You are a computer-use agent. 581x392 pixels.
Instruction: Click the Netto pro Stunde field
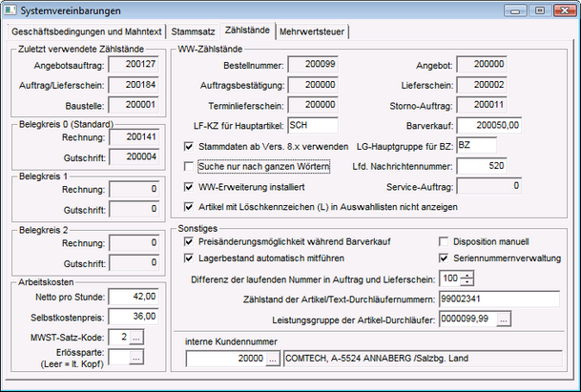(x=133, y=297)
